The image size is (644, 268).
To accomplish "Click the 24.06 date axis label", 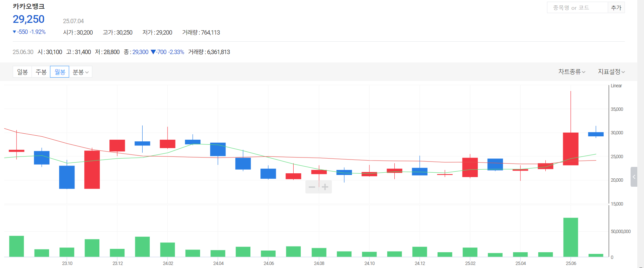I will coord(268,263).
